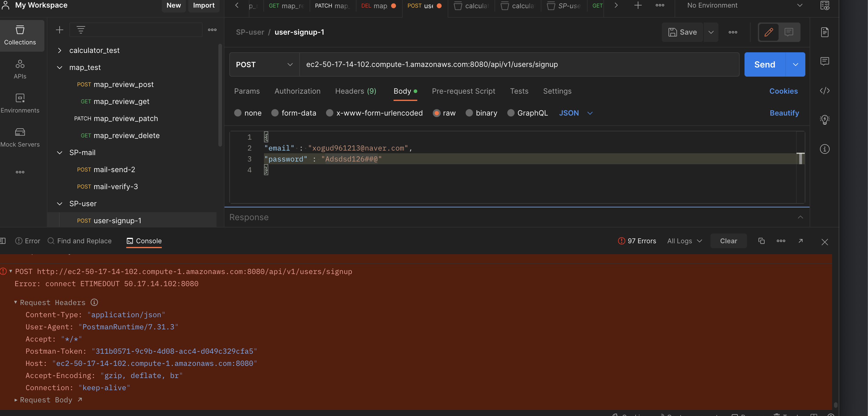This screenshot has height=416, width=868.
Task: Copy console logs with copy icon
Action: click(x=761, y=241)
